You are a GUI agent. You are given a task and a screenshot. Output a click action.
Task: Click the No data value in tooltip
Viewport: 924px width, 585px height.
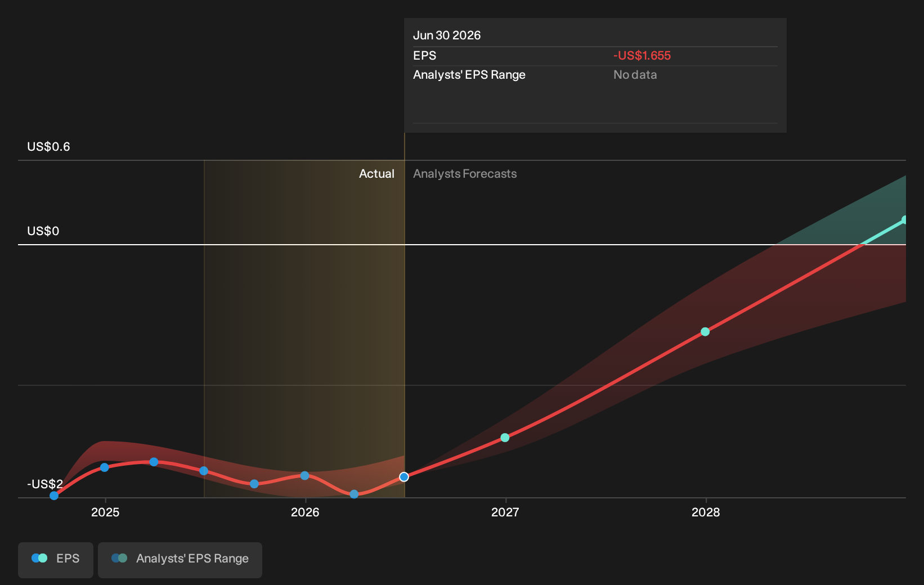[x=635, y=75]
